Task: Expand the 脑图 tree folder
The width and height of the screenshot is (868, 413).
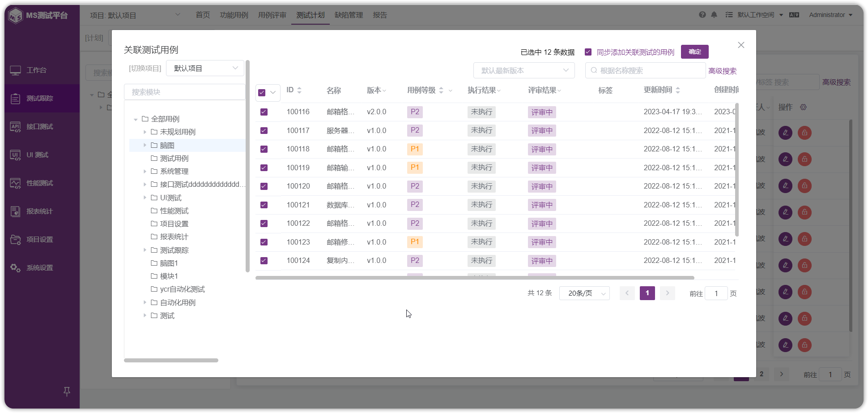Action: (x=145, y=145)
